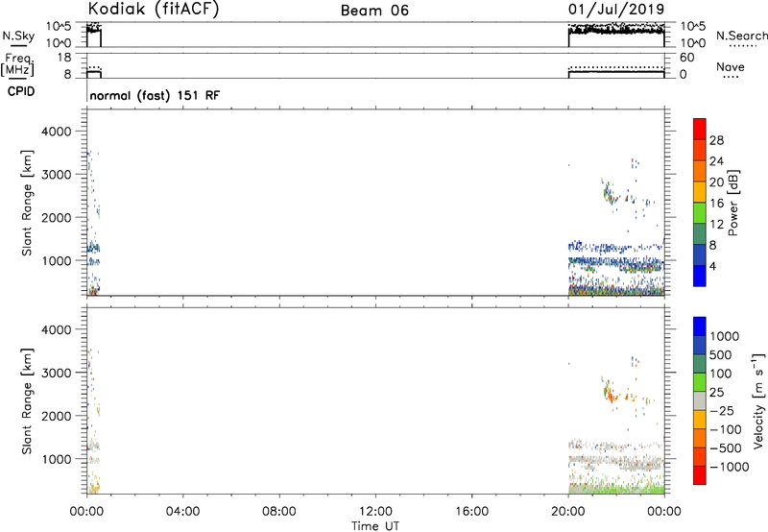Click the '12:00' time tick label
The width and height of the screenshot is (768, 532).
click(x=375, y=512)
